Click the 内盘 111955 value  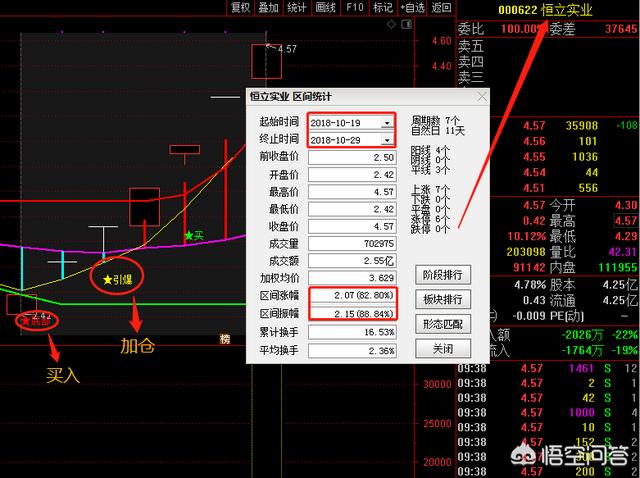pyautogui.click(x=618, y=267)
